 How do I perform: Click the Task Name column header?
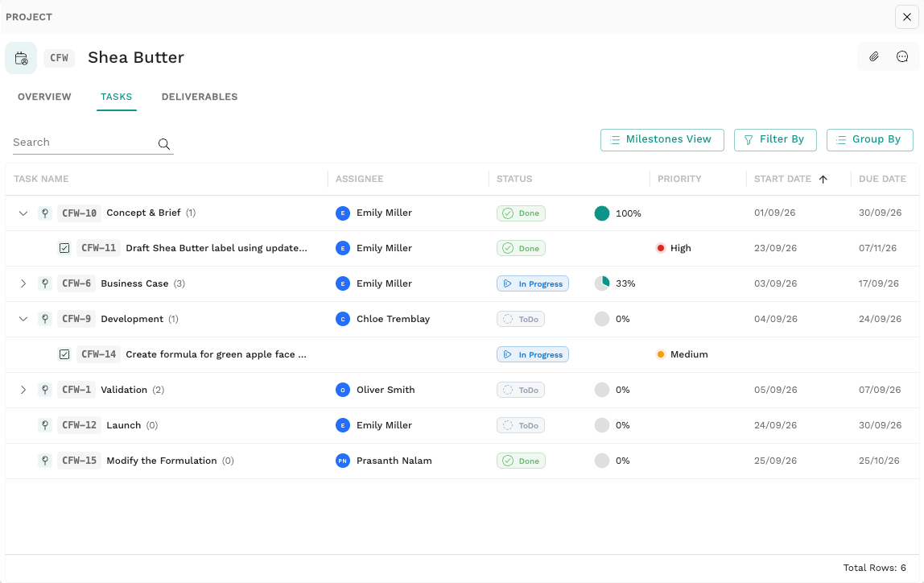click(x=41, y=180)
